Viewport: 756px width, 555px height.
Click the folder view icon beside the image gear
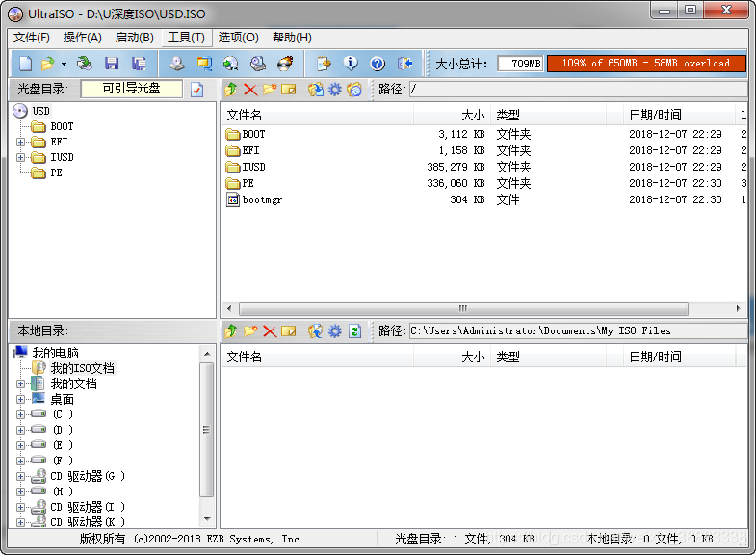point(353,90)
